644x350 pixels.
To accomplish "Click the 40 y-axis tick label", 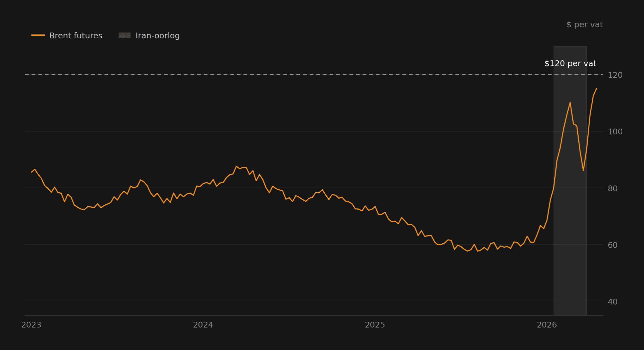I will tap(612, 302).
